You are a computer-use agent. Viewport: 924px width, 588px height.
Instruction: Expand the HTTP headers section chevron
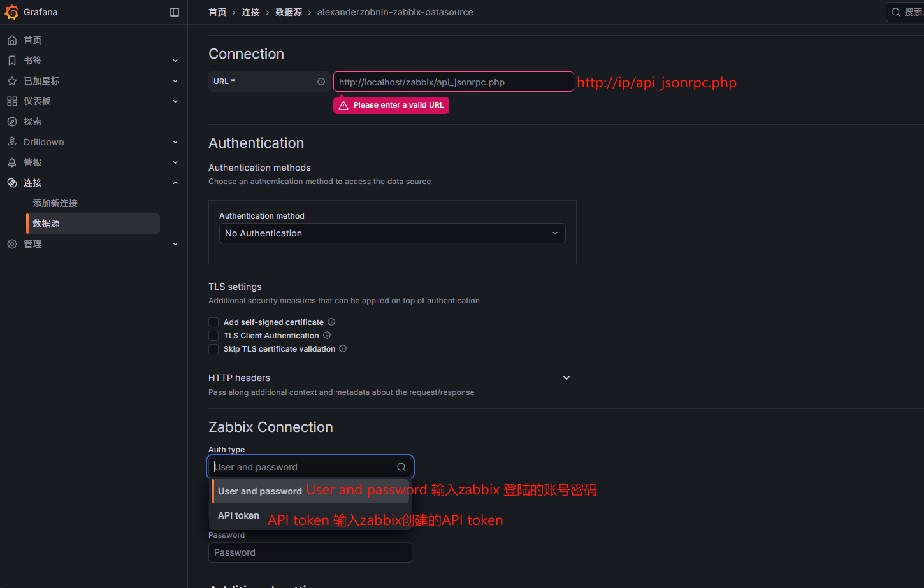567,378
